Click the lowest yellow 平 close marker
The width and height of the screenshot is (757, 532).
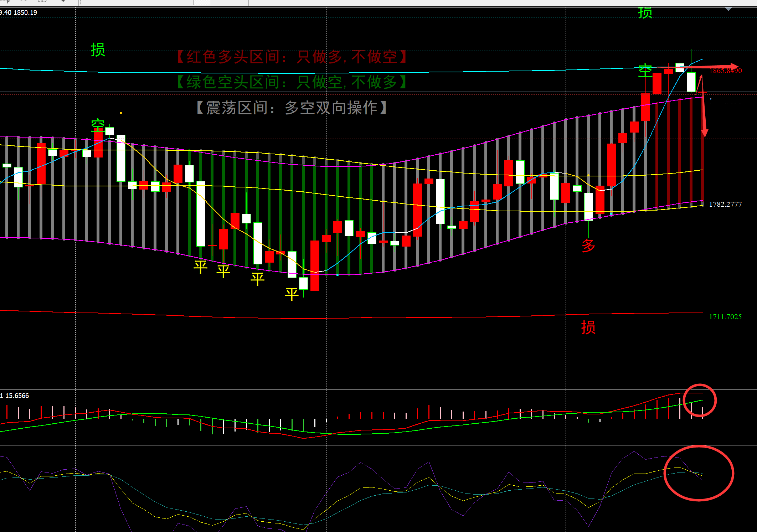pyautogui.click(x=292, y=294)
